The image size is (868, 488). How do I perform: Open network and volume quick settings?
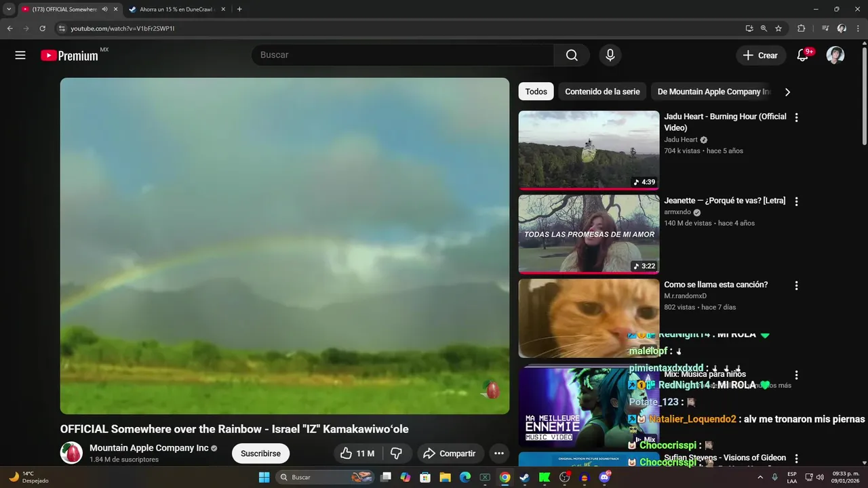tap(816, 477)
